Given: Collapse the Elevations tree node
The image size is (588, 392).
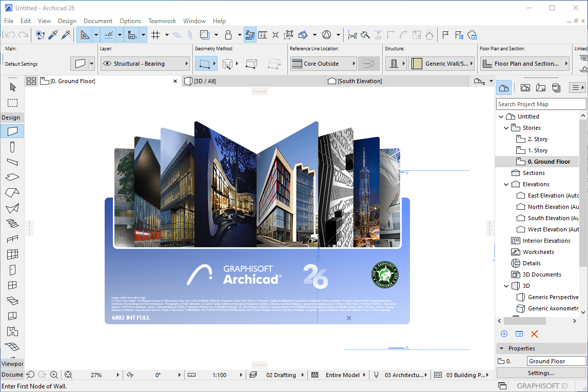Looking at the screenshot, I should [x=506, y=184].
